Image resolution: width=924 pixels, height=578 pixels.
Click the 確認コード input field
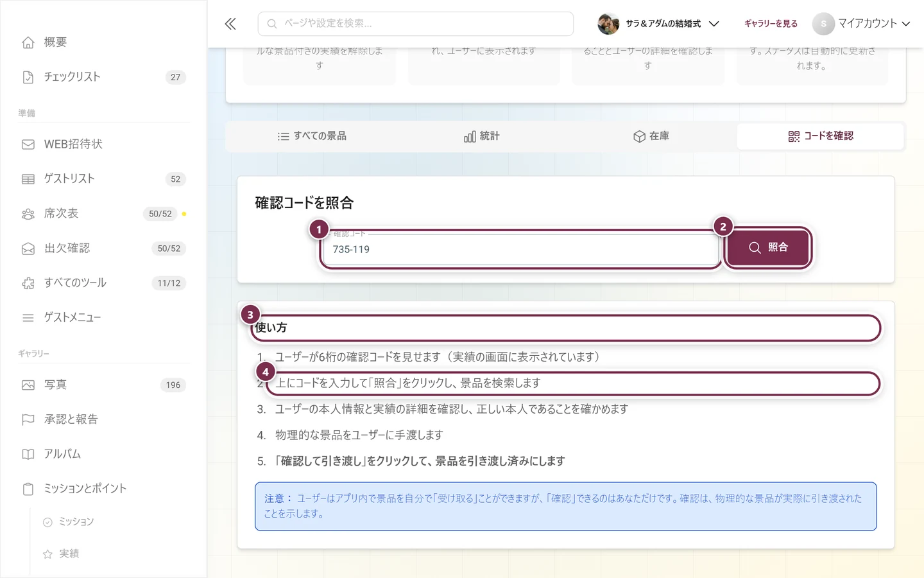(x=520, y=249)
